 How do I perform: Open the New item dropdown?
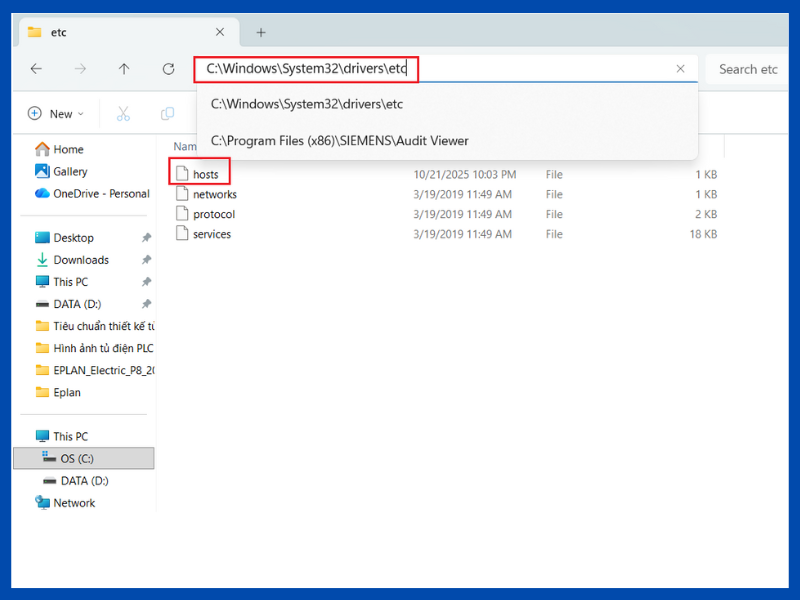tap(56, 114)
